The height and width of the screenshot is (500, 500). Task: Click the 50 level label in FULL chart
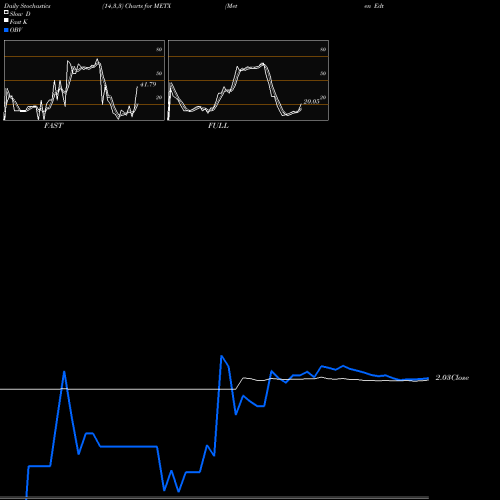(323, 73)
